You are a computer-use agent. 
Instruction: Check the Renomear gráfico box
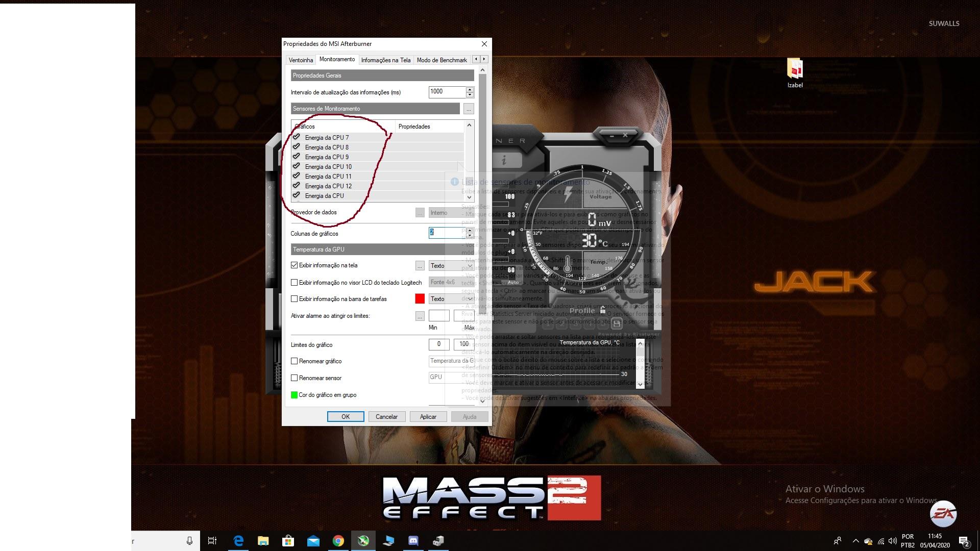click(x=294, y=361)
